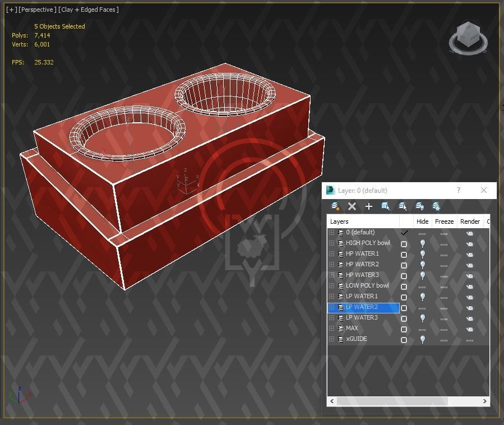The image size is (504, 425).
Task: Enable rendering for the xGUIDE layer
Action: [x=470, y=340]
